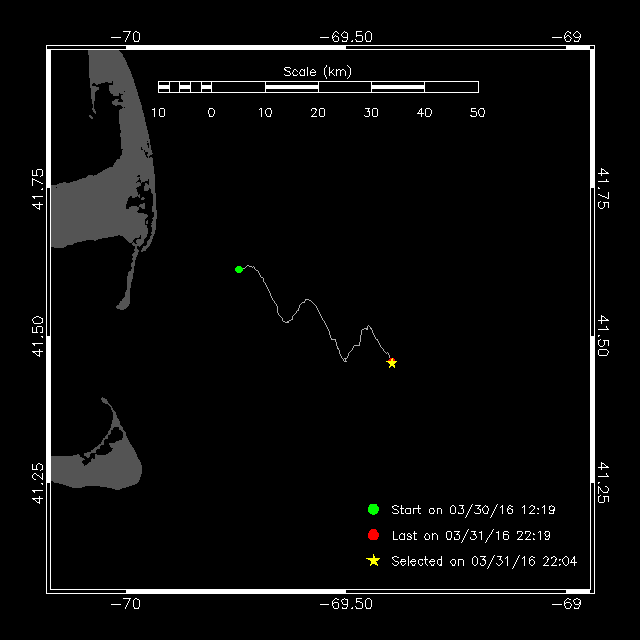Click the green start marker on the track
Viewport: 640px width, 640px height.
click(x=239, y=269)
